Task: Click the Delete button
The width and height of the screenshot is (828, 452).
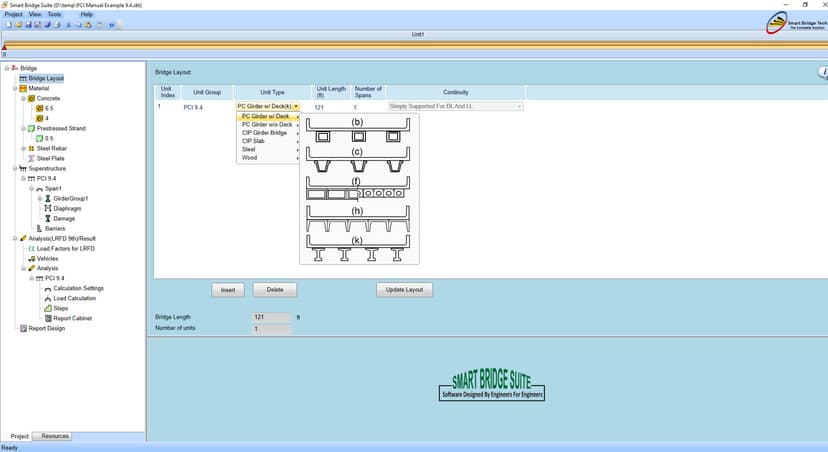Action: [275, 290]
